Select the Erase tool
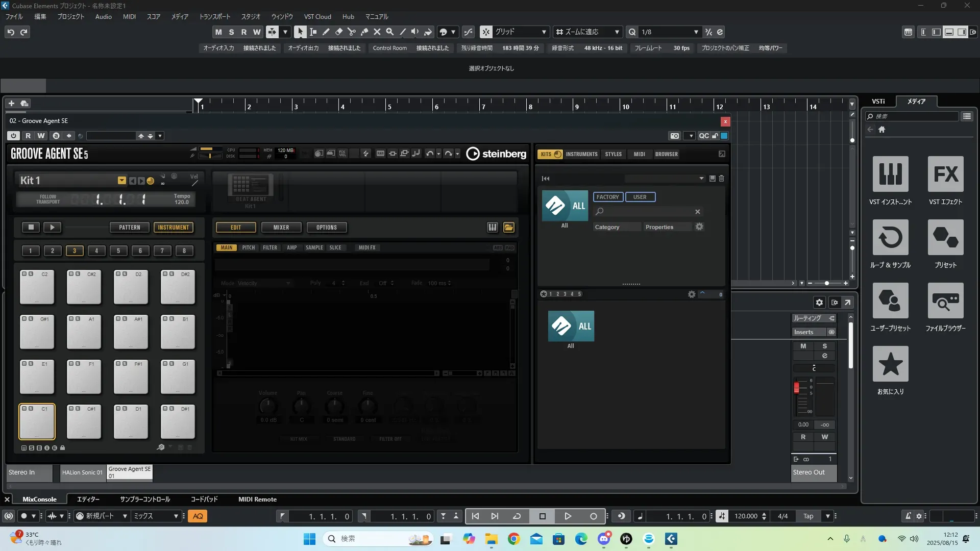The height and width of the screenshot is (551, 980). (x=338, y=32)
